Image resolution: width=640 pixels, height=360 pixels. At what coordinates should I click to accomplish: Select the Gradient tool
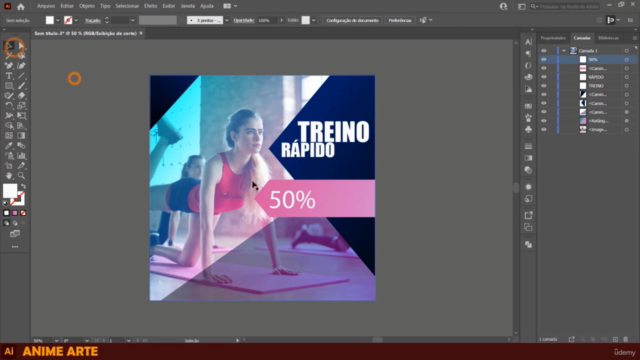click(21, 136)
